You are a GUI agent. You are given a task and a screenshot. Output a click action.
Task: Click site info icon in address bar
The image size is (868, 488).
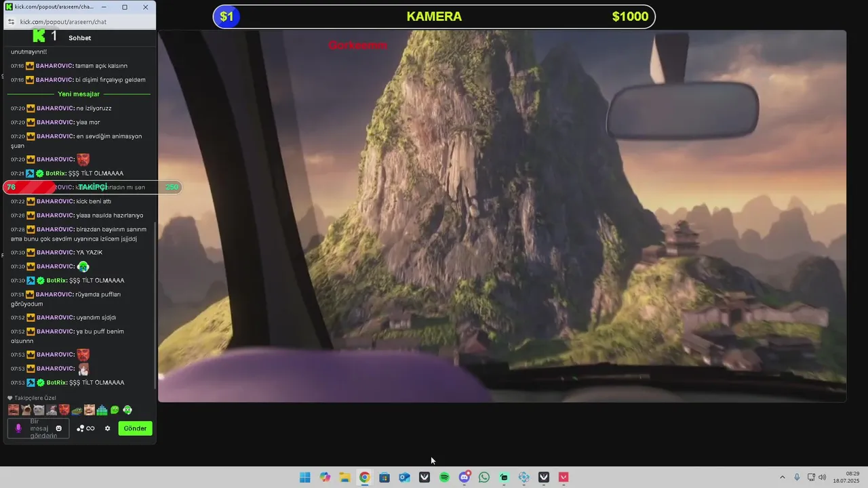tap(11, 22)
